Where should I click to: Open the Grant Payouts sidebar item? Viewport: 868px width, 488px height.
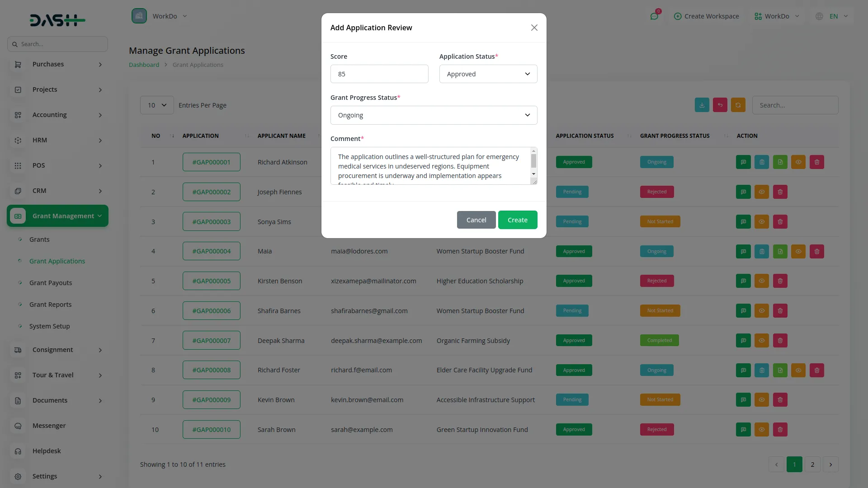coord(51,282)
